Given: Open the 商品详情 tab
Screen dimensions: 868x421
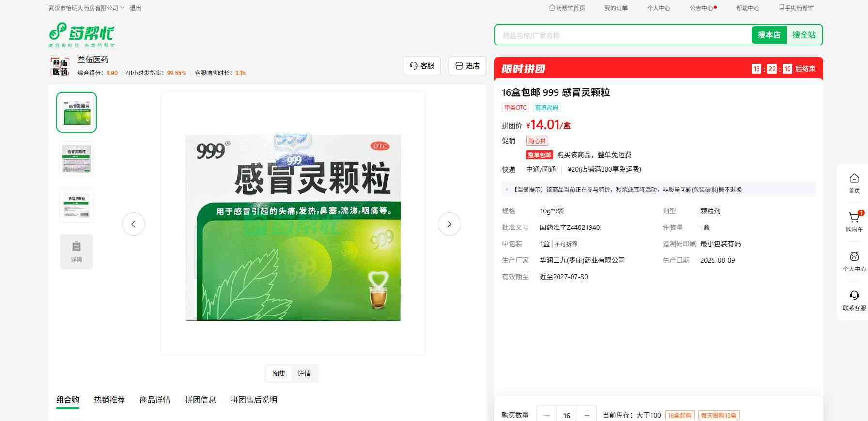Looking at the screenshot, I should [155, 400].
